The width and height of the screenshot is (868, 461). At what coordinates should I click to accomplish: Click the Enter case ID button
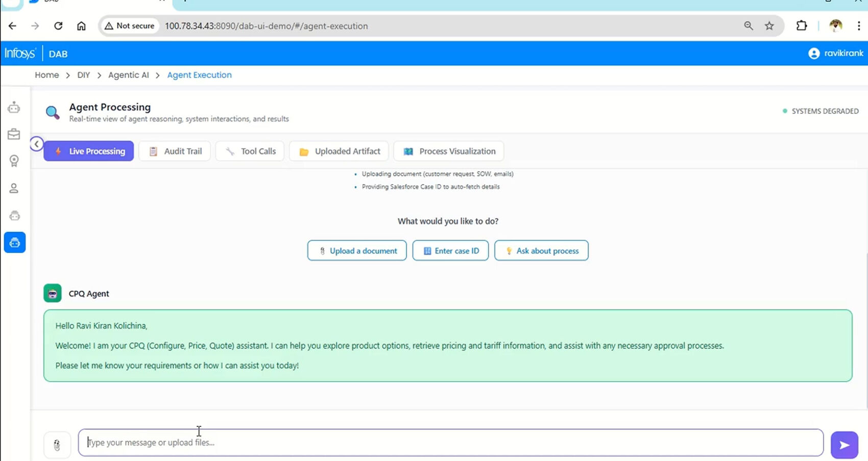point(450,251)
